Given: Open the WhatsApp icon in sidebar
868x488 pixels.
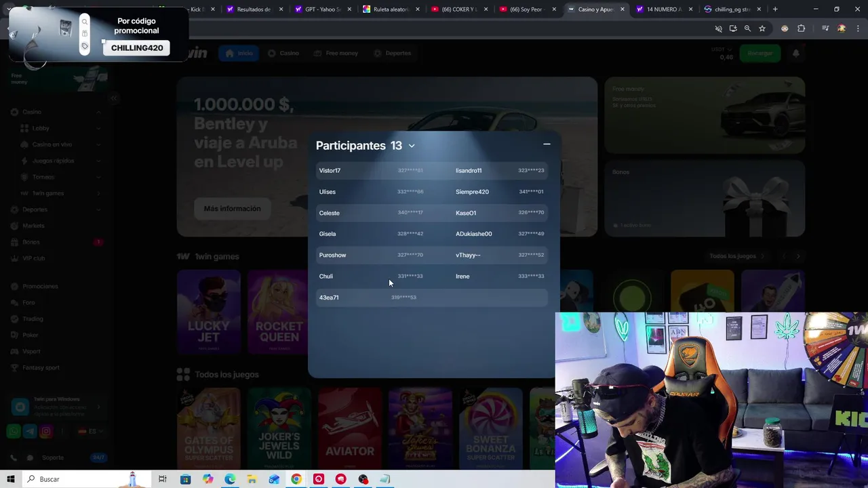Looking at the screenshot, I should [x=14, y=431].
